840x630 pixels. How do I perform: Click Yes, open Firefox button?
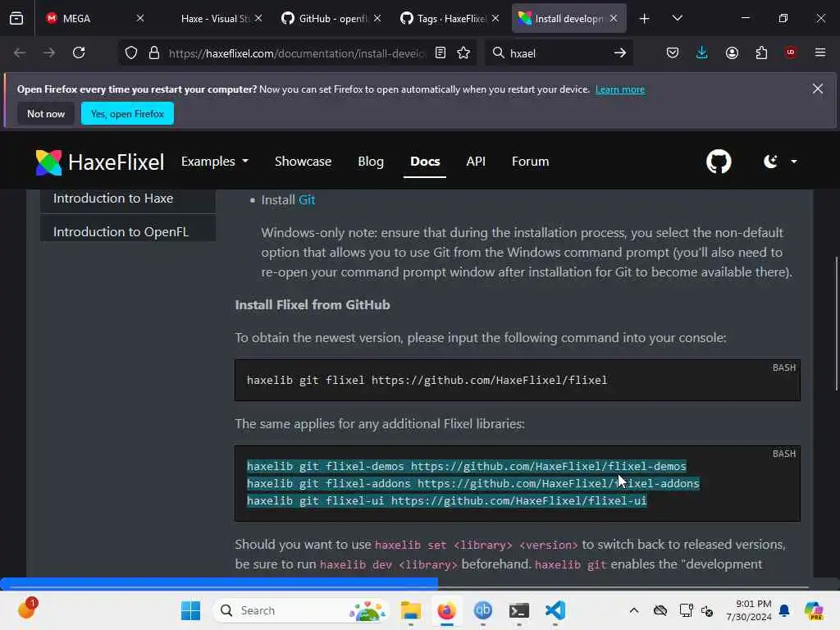(x=127, y=113)
